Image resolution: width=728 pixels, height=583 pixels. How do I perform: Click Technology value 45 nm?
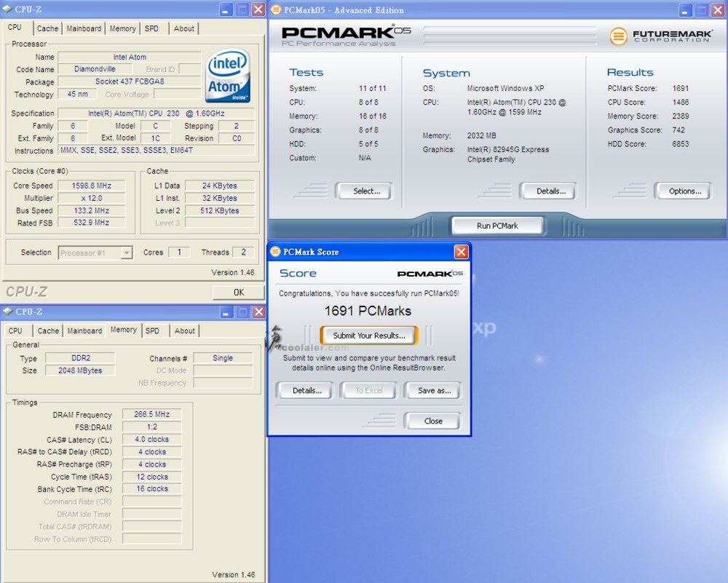78,94
